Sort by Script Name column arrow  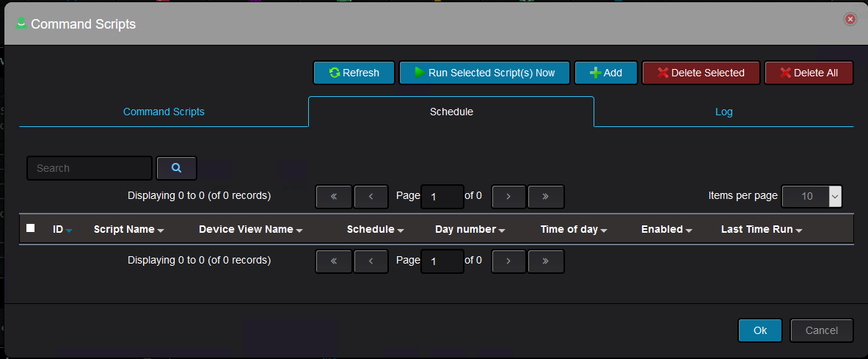pyautogui.click(x=161, y=230)
